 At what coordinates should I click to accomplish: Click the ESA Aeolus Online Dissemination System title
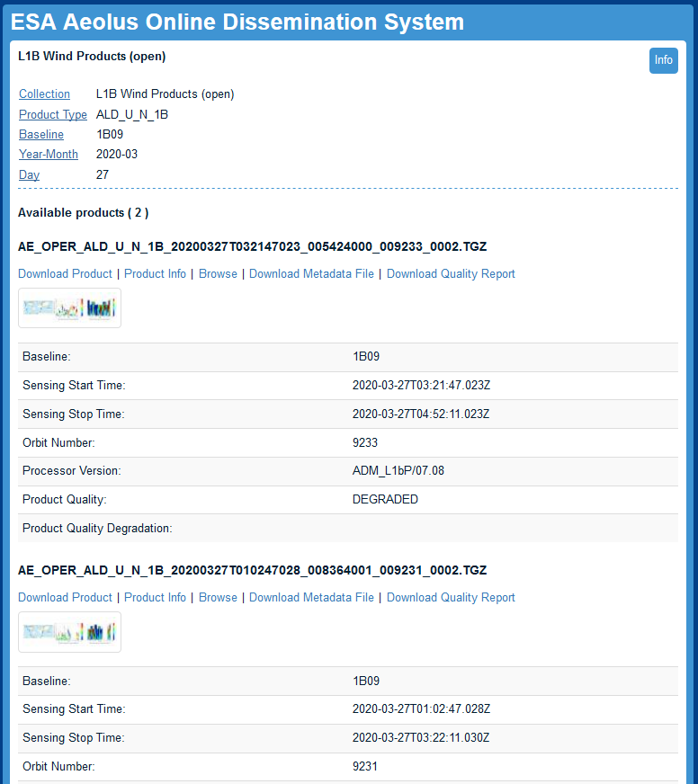tap(237, 22)
